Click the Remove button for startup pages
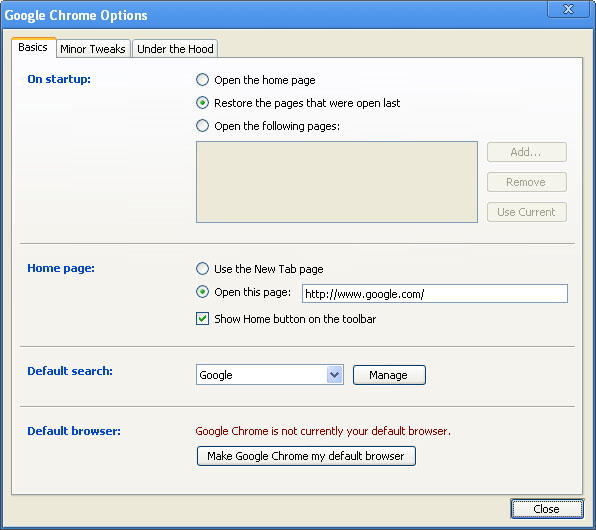This screenshot has height=530, width=596. click(x=526, y=182)
